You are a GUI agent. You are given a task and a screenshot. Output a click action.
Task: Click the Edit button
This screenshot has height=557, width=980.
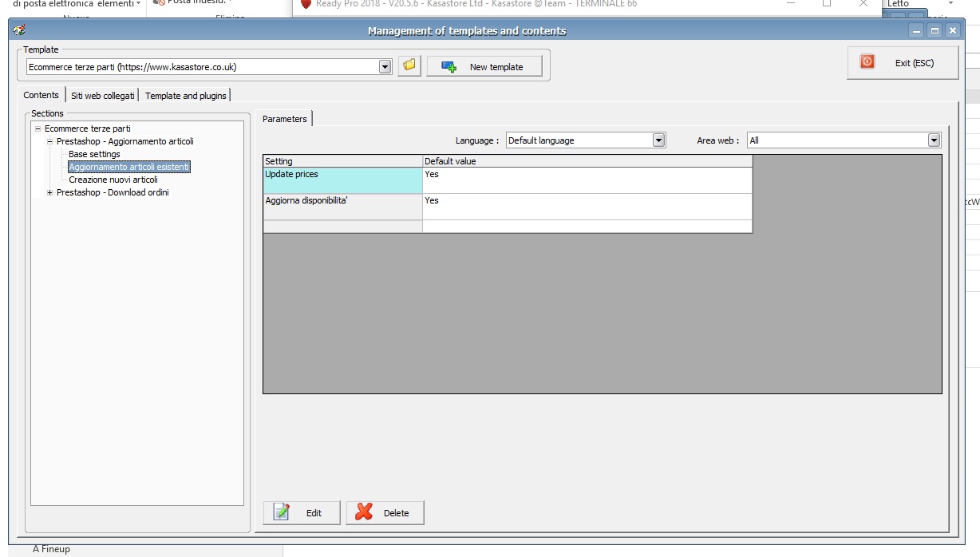[x=302, y=512]
